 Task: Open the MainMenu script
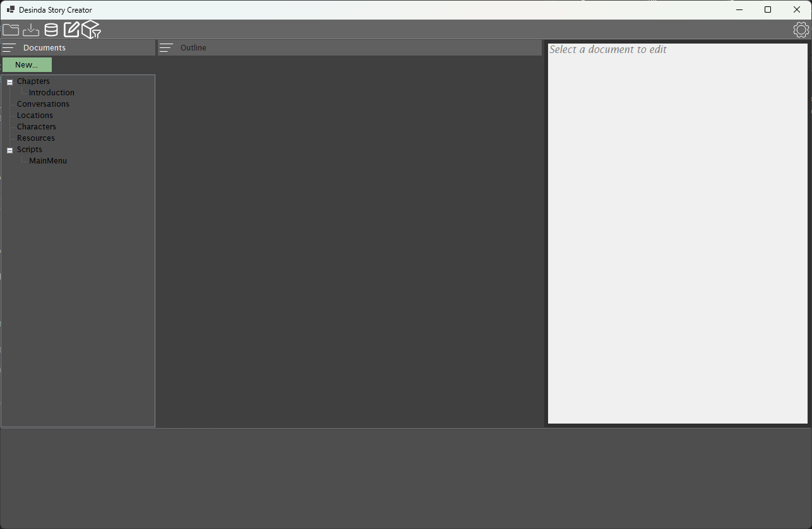pos(48,161)
